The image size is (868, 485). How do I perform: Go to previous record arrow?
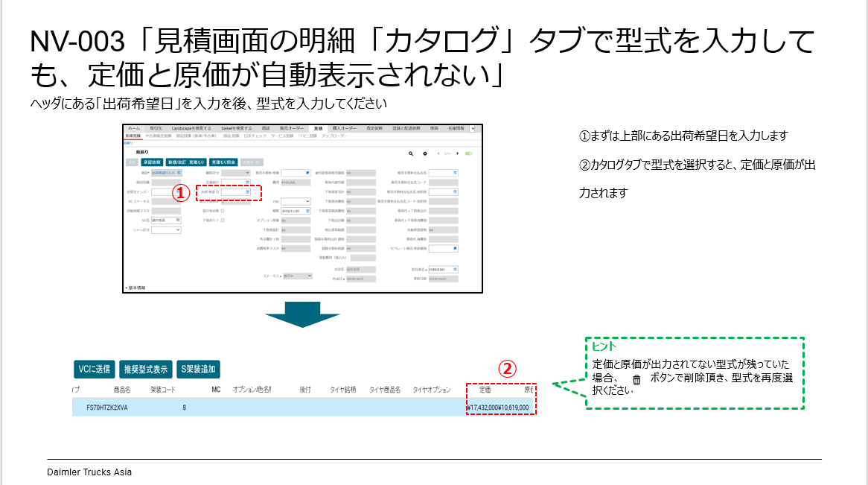(x=437, y=153)
